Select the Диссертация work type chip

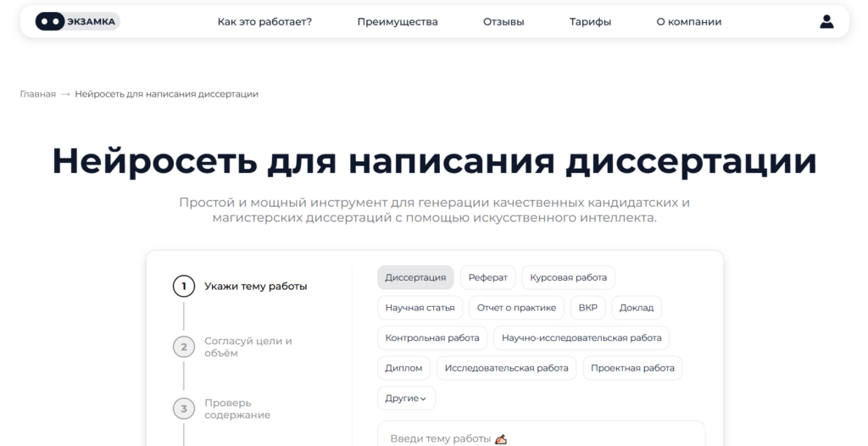(x=415, y=277)
